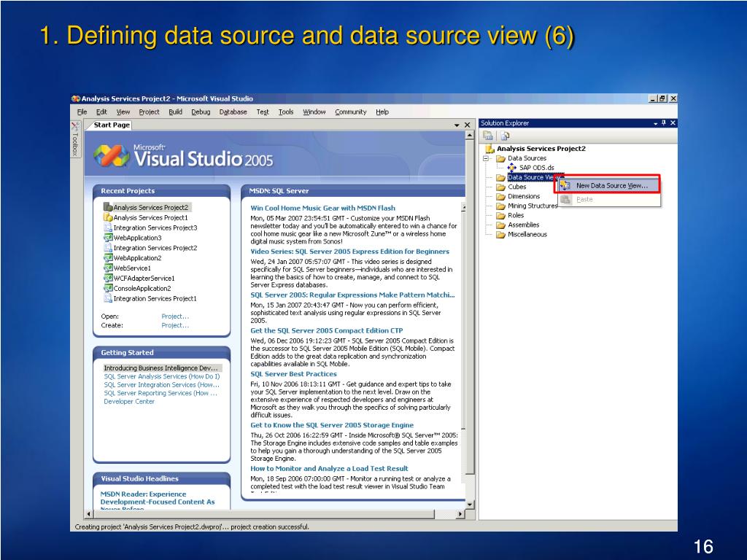Open the Help menu
The image size is (747, 560).
[382, 112]
